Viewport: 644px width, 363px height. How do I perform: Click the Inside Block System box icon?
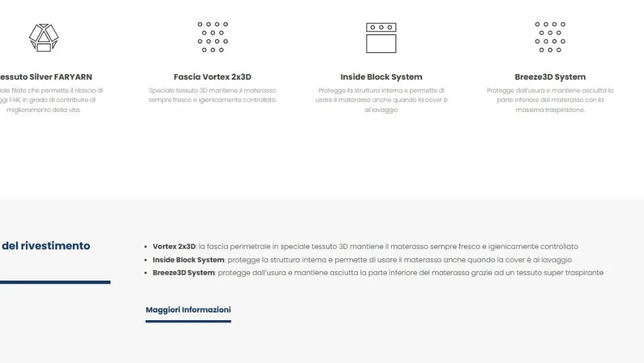(x=381, y=38)
